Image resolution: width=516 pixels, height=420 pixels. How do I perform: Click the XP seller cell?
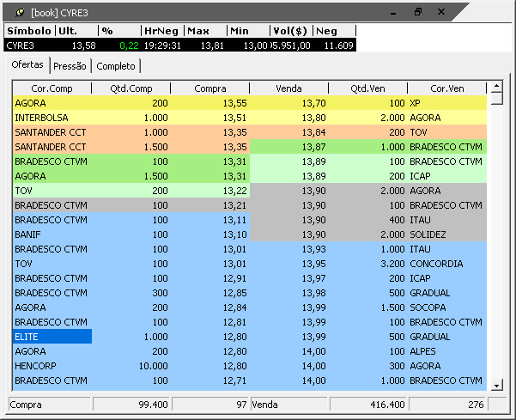pyautogui.click(x=447, y=103)
